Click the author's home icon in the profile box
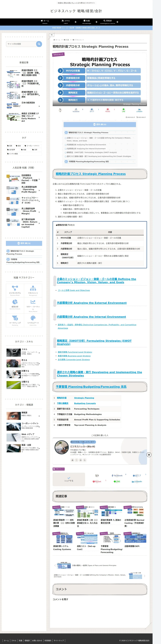 coord(72,460)
